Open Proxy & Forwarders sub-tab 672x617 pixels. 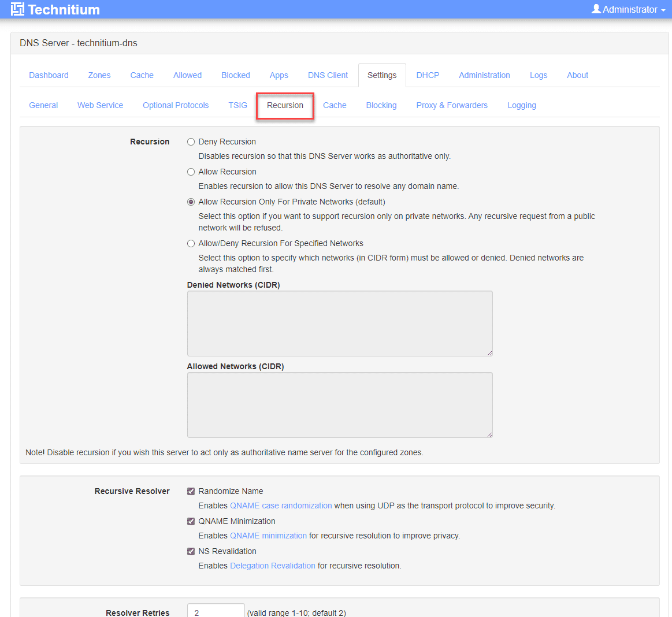[452, 105]
